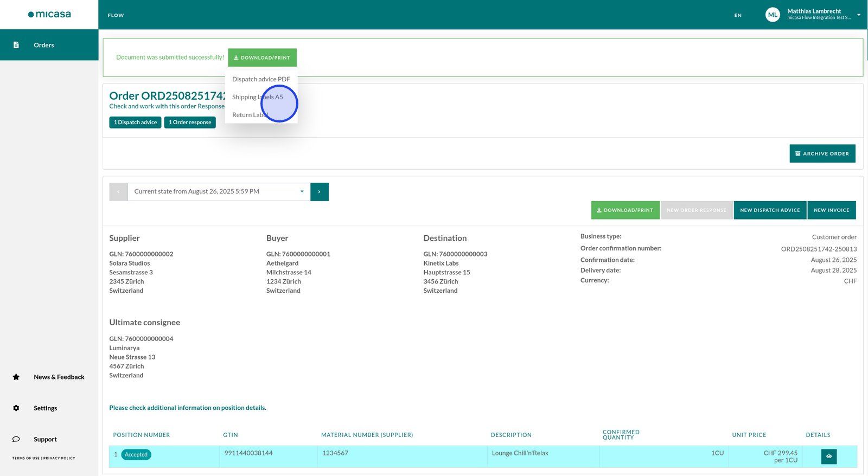868x476 pixels.
Task: Open the green Download/Print dropdown in order toolbar
Action: (626, 210)
